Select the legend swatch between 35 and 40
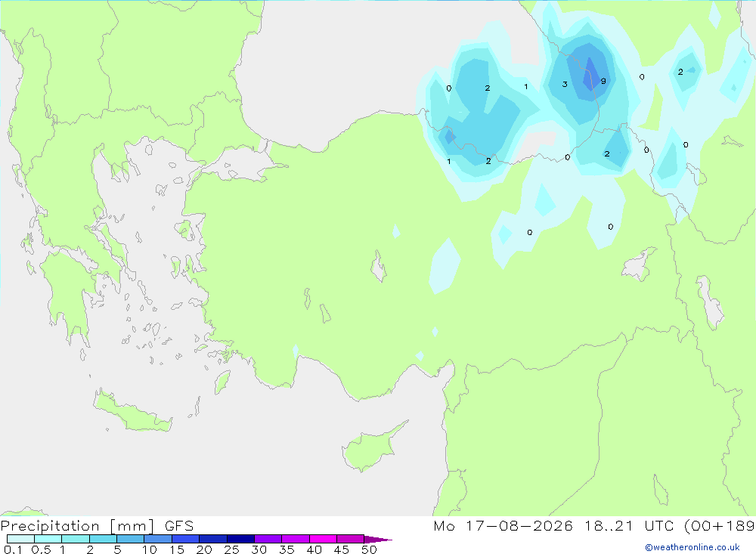756x554 pixels. 296,539
